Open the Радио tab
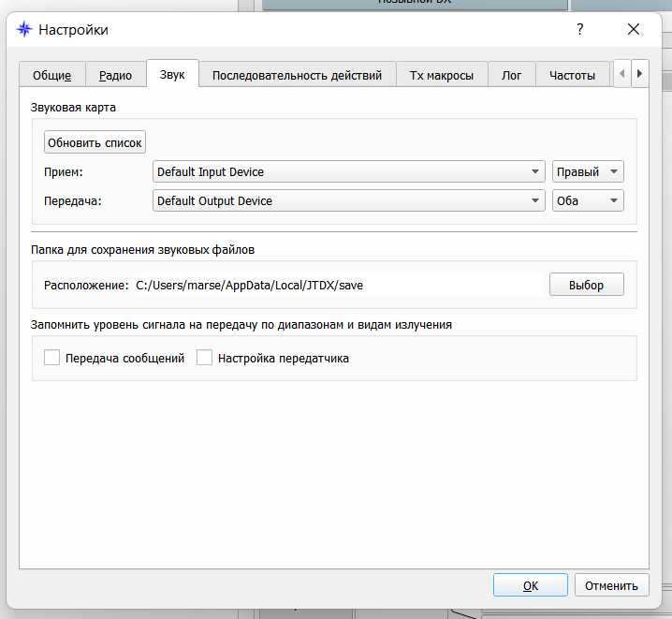The image size is (672, 619). 116,76
